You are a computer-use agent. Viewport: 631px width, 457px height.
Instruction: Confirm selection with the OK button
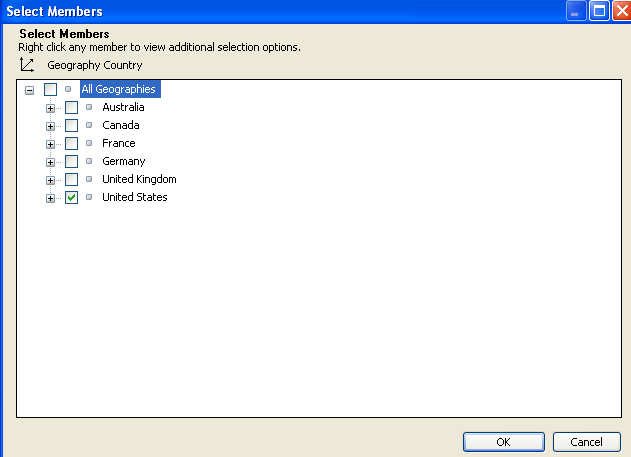click(x=504, y=442)
